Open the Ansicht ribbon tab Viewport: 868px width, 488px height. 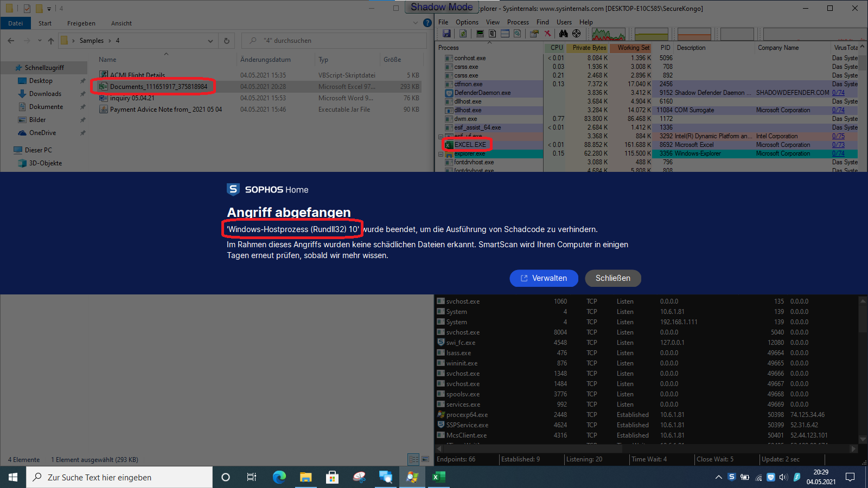(122, 23)
